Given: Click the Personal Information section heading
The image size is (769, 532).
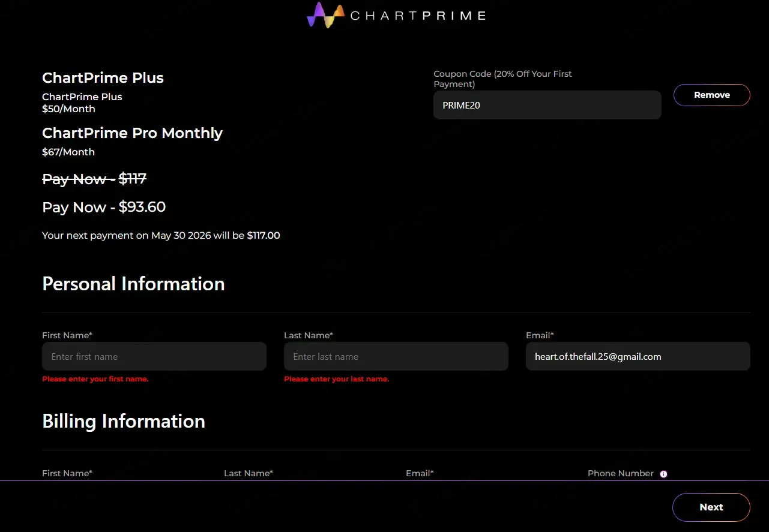Looking at the screenshot, I should [x=133, y=284].
